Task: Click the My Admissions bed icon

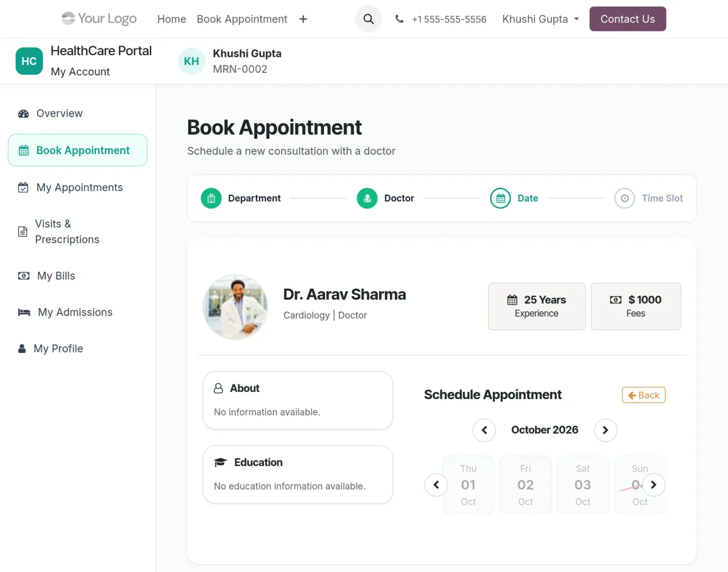Action: (x=24, y=312)
